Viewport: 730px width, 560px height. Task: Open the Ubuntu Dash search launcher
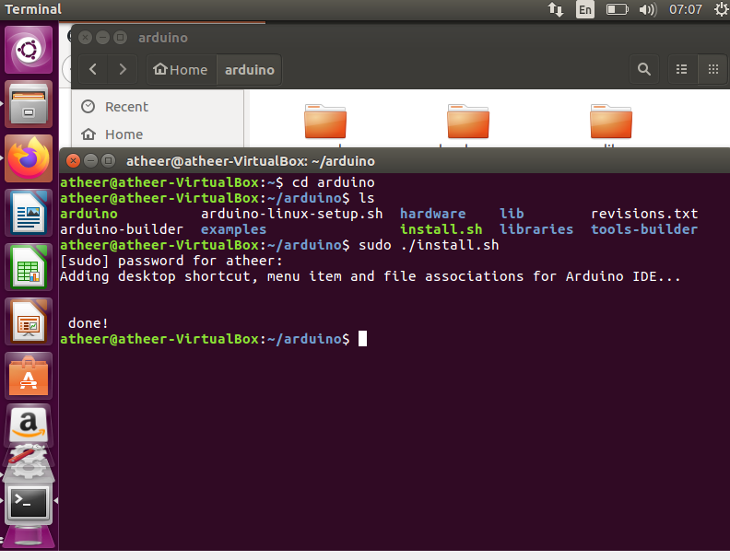click(29, 50)
